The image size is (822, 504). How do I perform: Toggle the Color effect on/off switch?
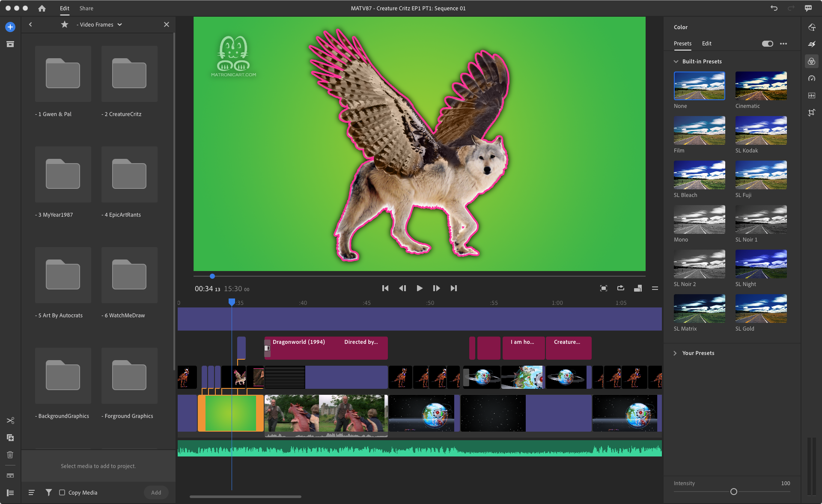tap(767, 44)
